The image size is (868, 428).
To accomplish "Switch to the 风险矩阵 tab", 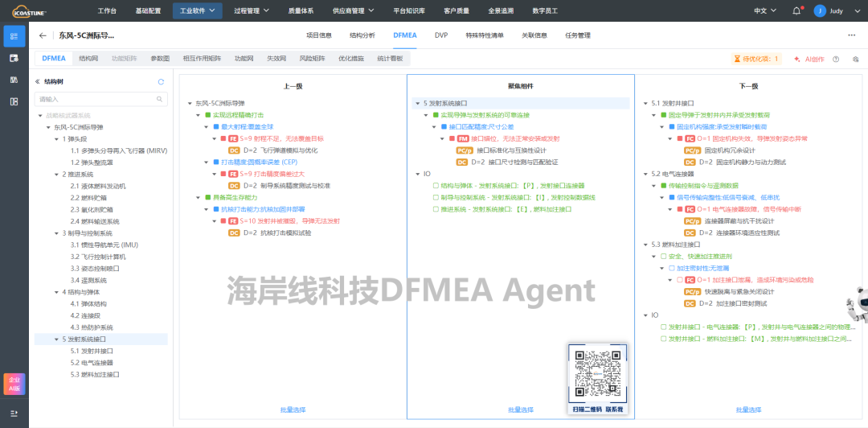I will coord(312,58).
